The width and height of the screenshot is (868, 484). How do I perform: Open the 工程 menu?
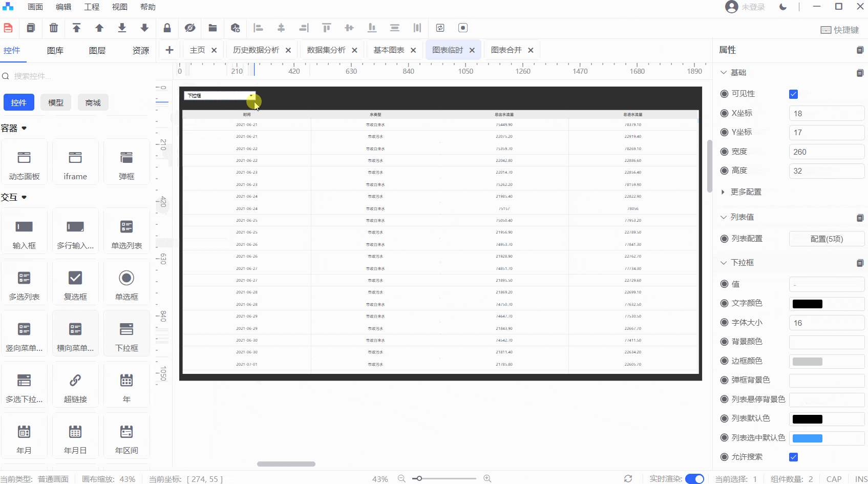[92, 7]
